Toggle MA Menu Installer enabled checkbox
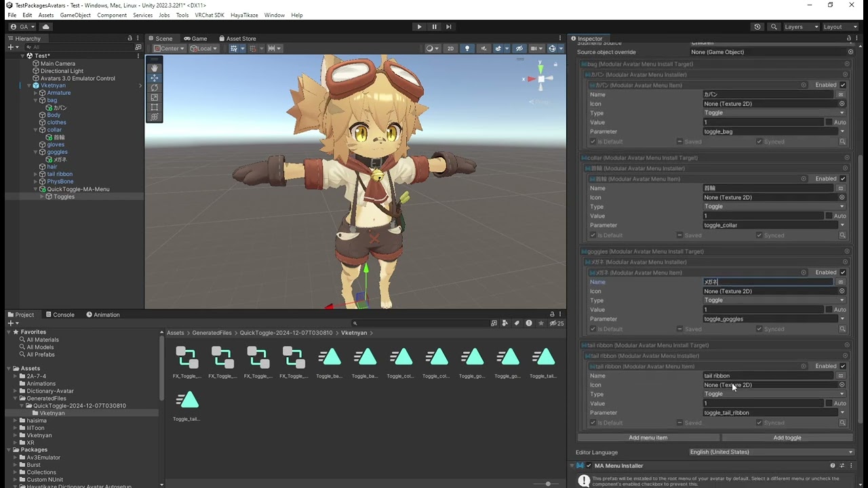Screen dimensions: 868x488 [x=589, y=466]
